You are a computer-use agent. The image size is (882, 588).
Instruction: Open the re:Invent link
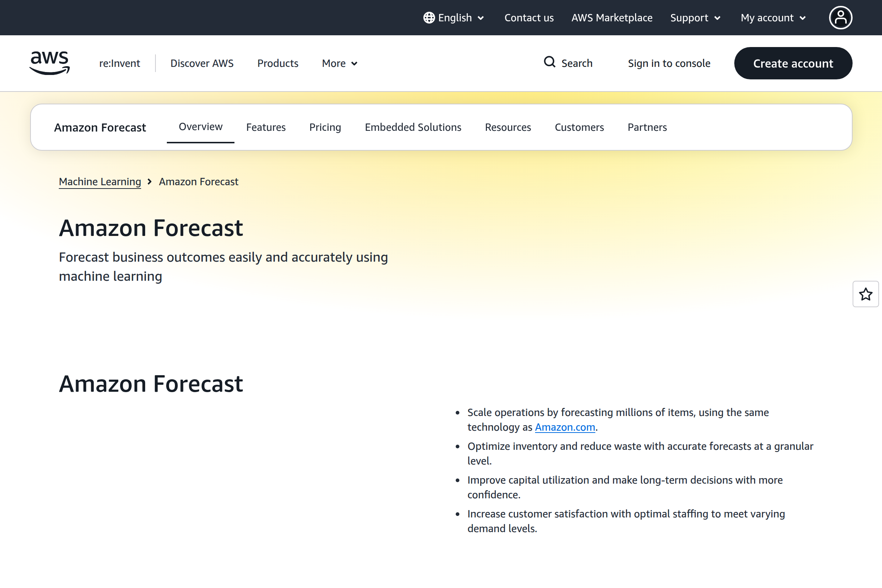click(120, 63)
